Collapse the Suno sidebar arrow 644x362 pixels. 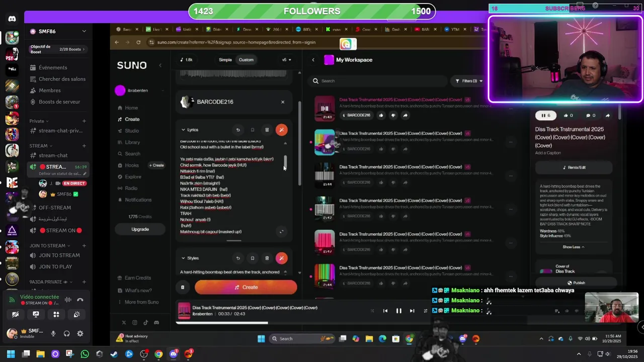click(160, 65)
